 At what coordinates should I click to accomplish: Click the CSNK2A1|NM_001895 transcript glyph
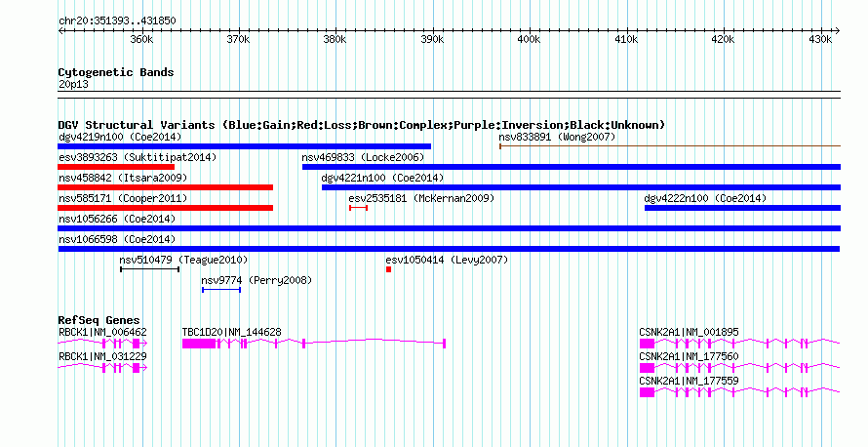coord(739,344)
